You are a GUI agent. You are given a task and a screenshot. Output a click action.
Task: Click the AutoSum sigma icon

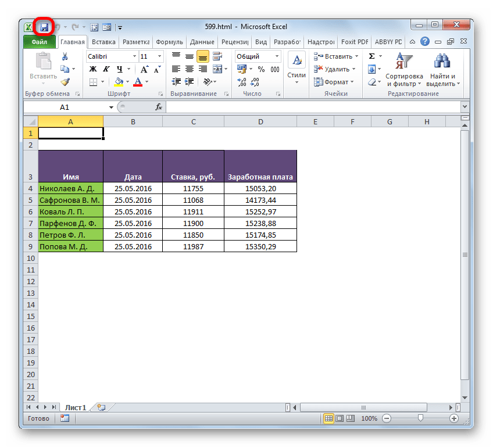click(x=371, y=56)
